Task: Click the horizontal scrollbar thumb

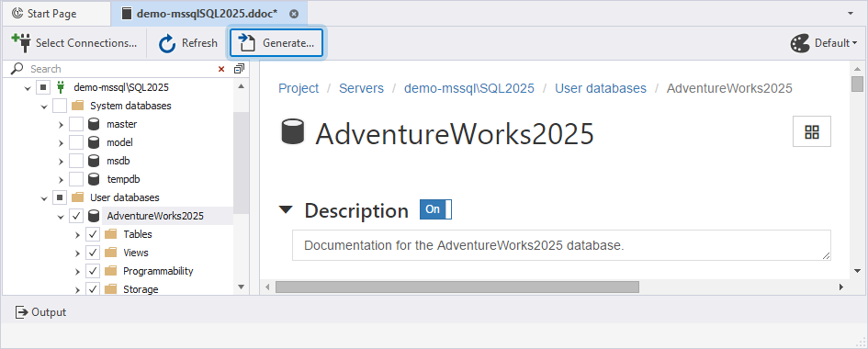Action: click(457, 287)
